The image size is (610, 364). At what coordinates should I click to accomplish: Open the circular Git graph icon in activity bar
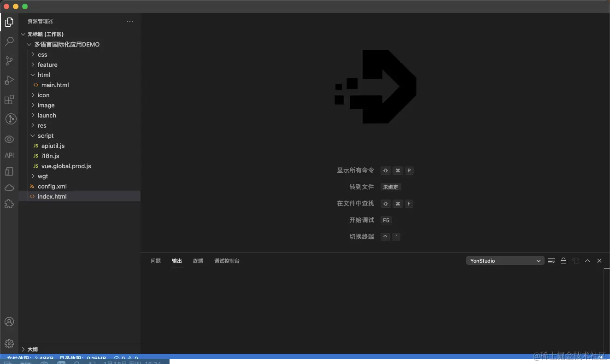click(x=11, y=119)
